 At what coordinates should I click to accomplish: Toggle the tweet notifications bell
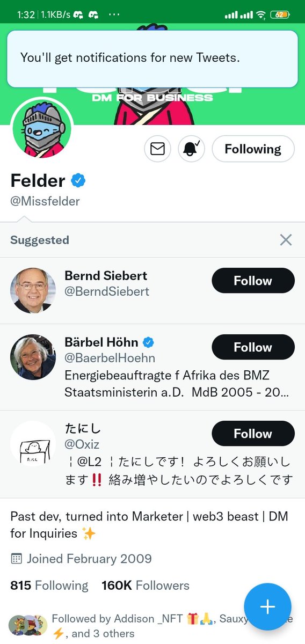tap(191, 149)
